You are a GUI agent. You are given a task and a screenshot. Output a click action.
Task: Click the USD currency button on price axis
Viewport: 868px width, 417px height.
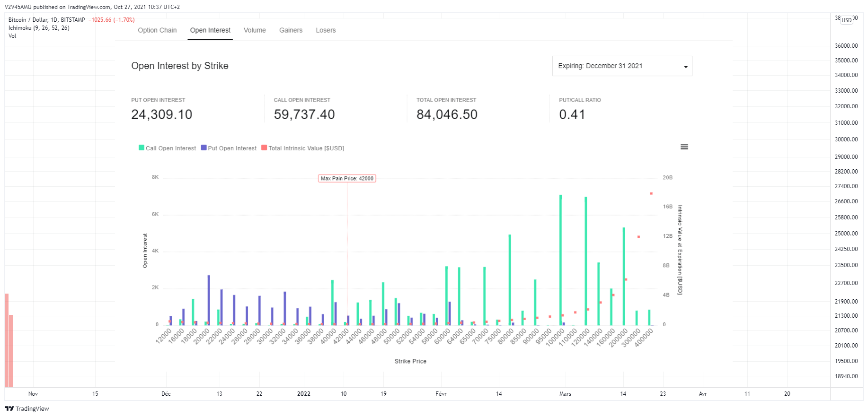pos(846,20)
